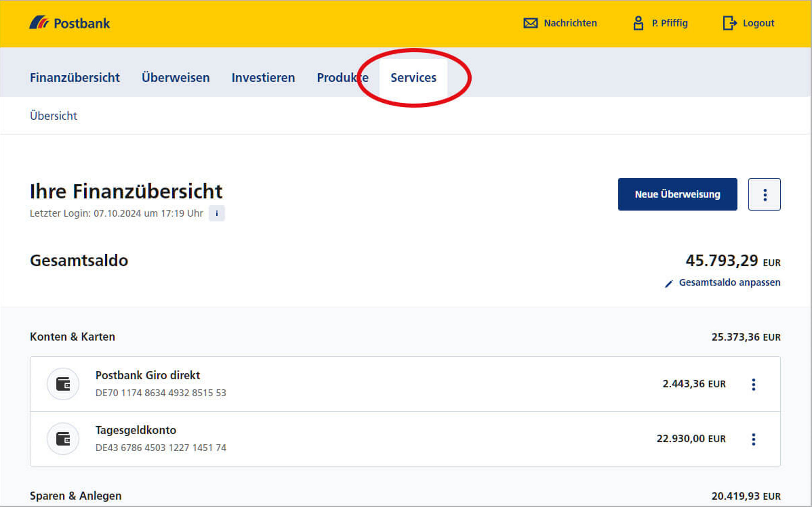This screenshot has height=507, width=812.
Task: Switch to the Services tab
Action: [413, 77]
